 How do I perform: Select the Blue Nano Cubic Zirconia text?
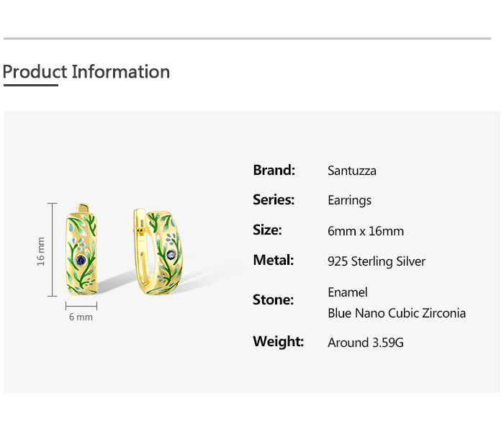click(x=397, y=313)
